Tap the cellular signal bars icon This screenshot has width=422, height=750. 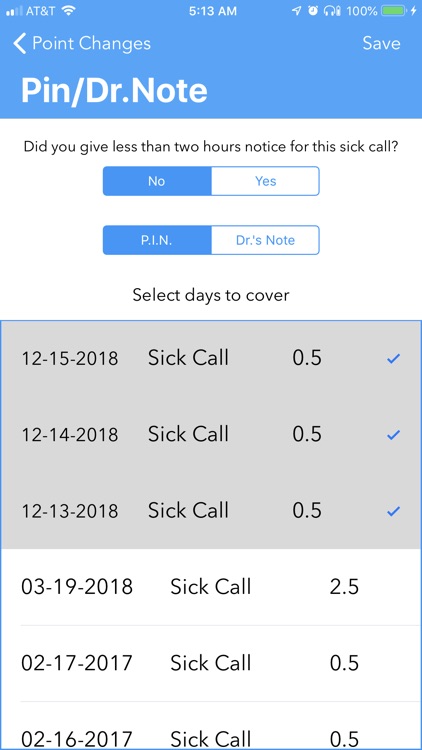tap(14, 11)
